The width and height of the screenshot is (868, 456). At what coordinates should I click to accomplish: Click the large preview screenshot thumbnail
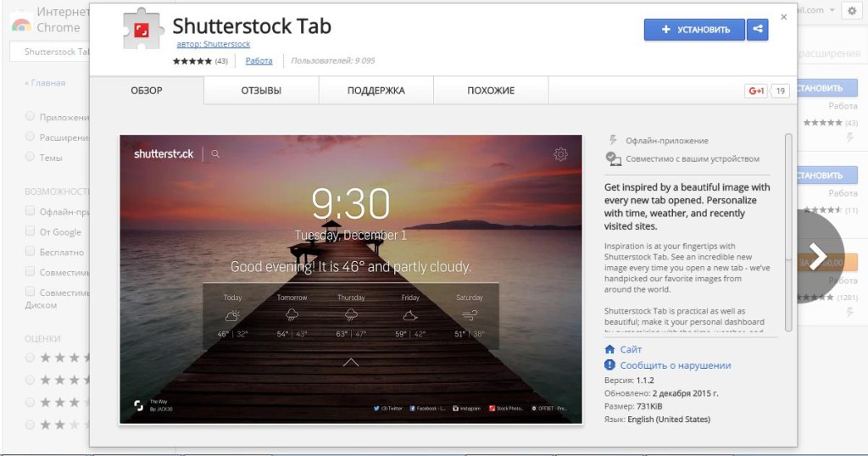(x=350, y=280)
